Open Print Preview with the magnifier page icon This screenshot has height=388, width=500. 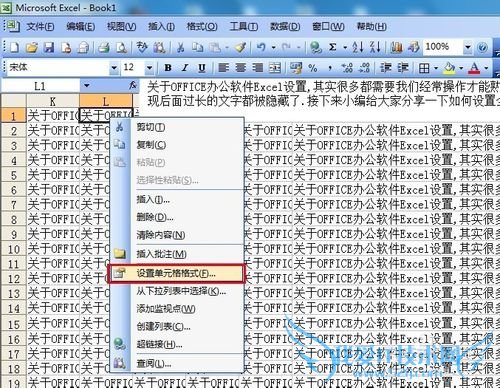click(x=121, y=48)
